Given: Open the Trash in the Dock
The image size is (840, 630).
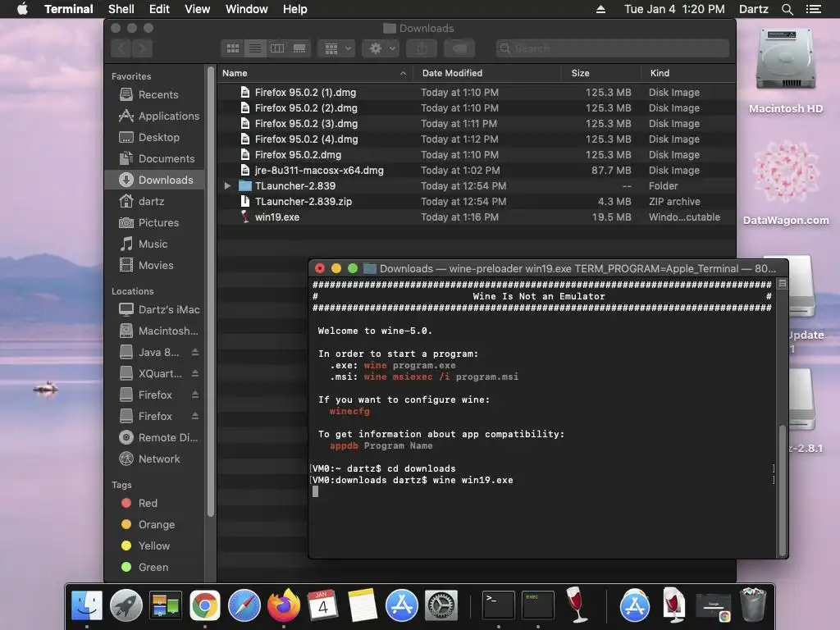Looking at the screenshot, I should (x=753, y=605).
